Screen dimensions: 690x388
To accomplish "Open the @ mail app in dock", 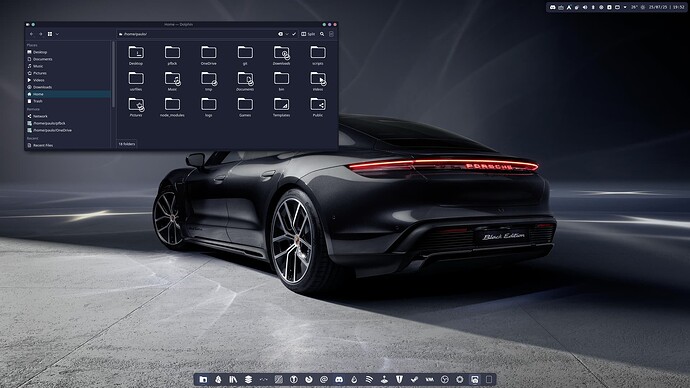I will tap(324, 379).
